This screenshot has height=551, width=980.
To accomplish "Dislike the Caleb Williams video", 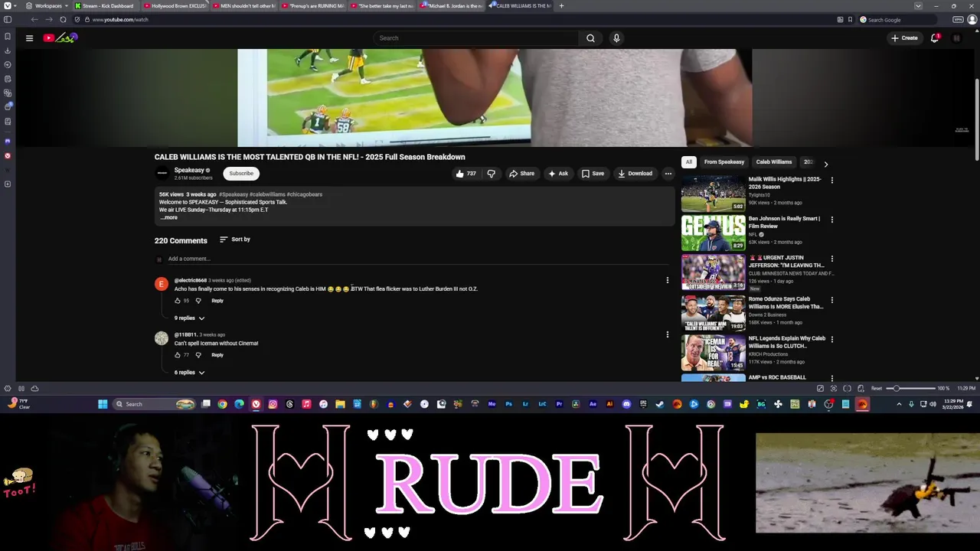I will [492, 174].
